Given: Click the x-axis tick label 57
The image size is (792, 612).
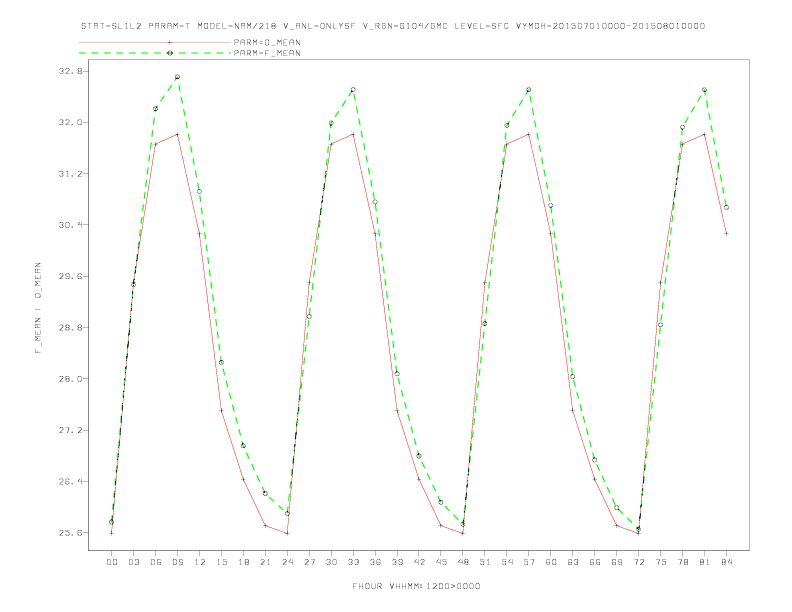Looking at the screenshot, I should pyautogui.click(x=529, y=562).
